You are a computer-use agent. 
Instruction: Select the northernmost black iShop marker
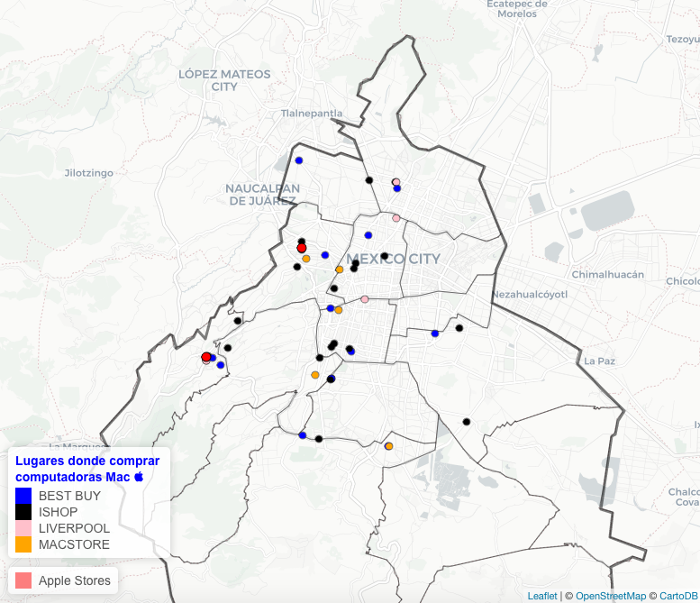point(369,180)
